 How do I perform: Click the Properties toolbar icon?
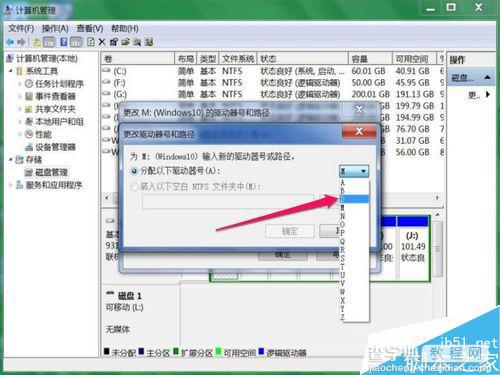click(x=114, y=42)
